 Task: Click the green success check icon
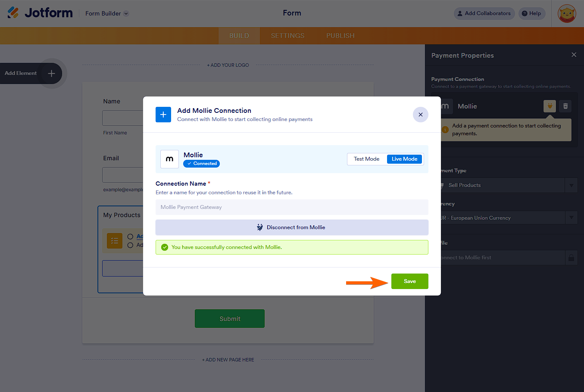[x=164, y=247]
